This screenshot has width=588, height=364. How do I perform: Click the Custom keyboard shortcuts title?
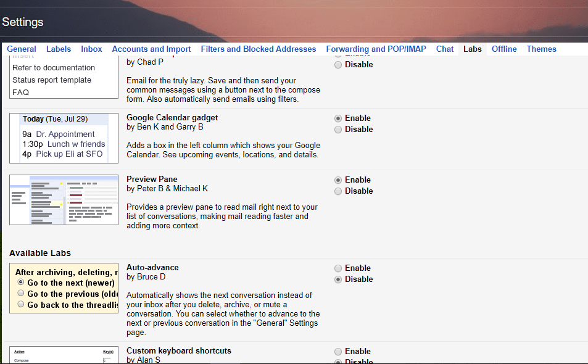[x=179, y=351]
